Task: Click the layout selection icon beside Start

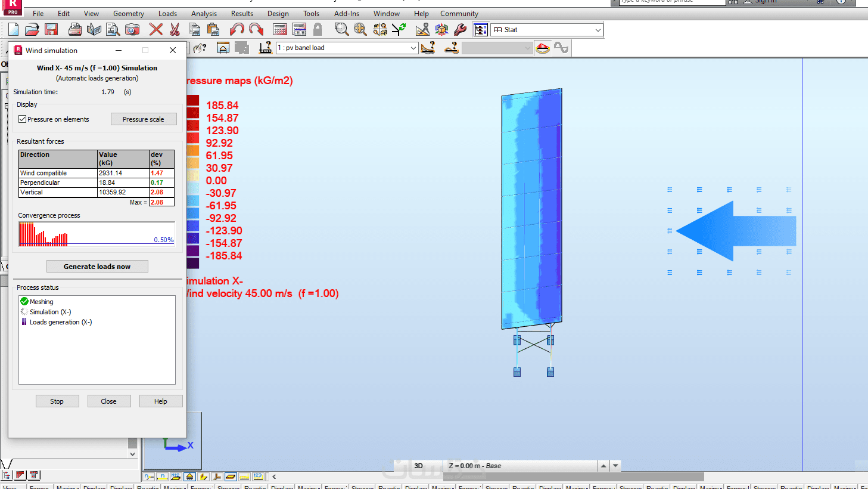Action: coord(480,30)
